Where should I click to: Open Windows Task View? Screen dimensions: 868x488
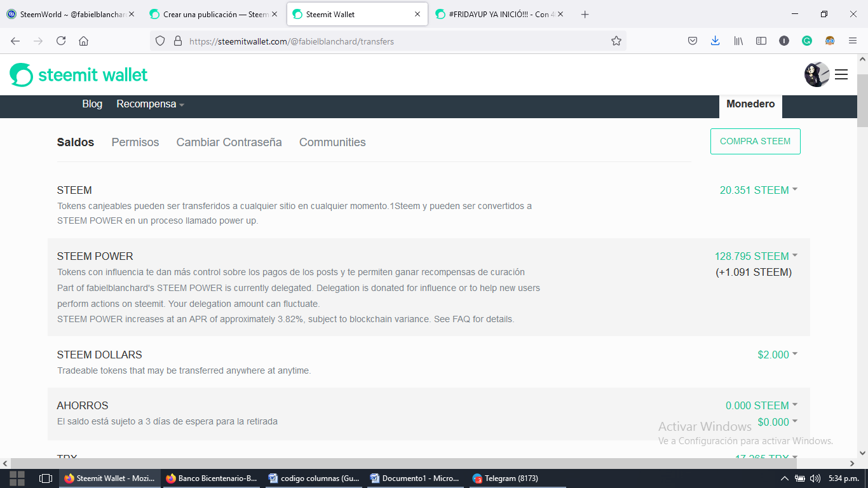[46, 478]
